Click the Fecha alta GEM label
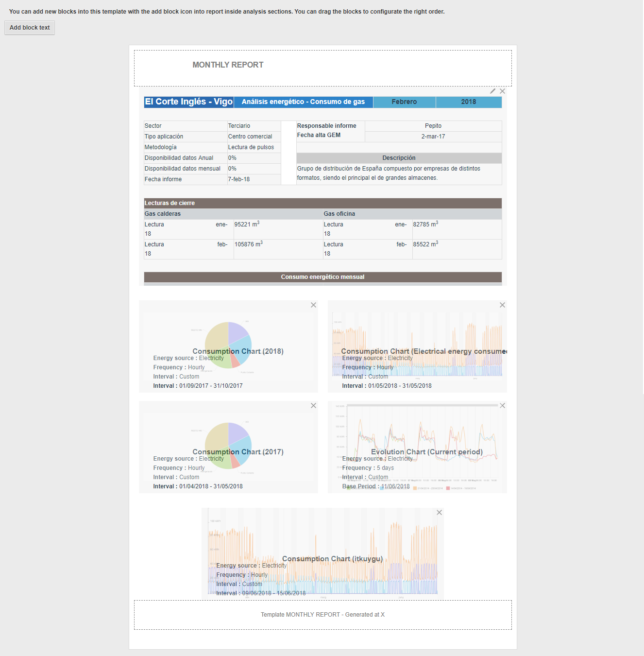The image size is (644, 656). click(x=319, y=135)
